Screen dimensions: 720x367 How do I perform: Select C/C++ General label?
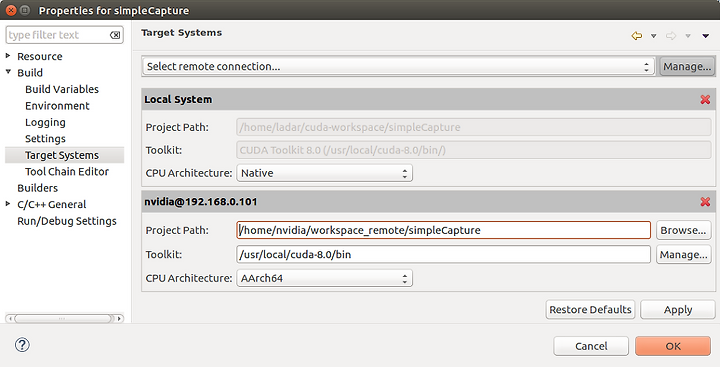pos(52,204)
